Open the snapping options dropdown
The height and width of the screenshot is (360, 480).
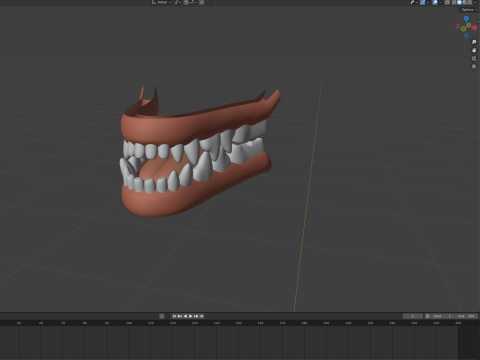coord(193,2)
